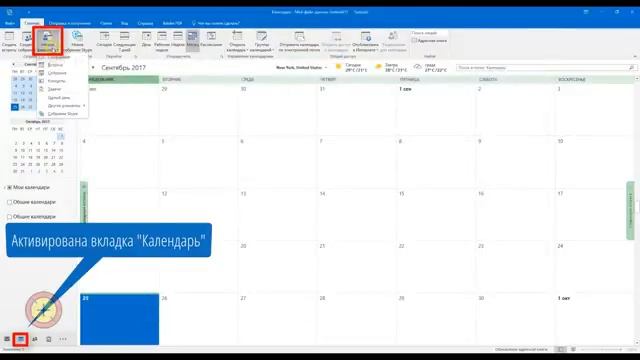This screenshot has height=360, width=640.
Task: Open Publish Online dropdown
Action: 365,41
